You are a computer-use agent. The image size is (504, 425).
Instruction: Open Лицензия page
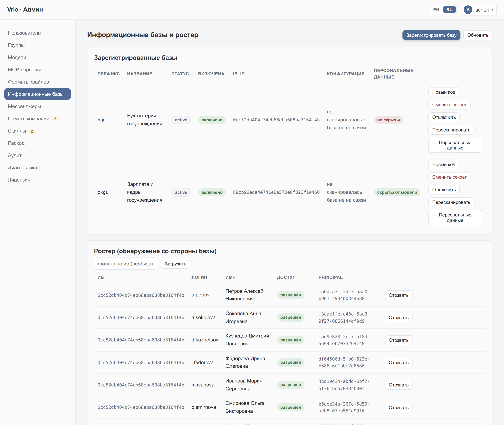click(38, 180)
